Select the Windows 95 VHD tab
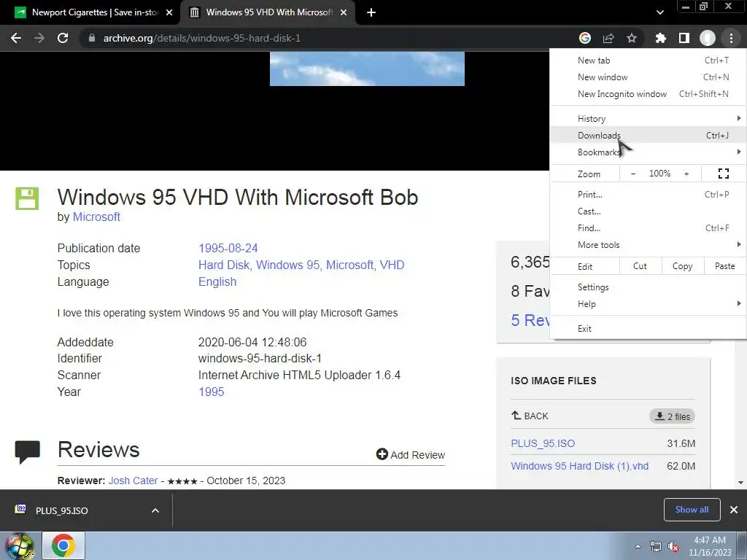The width and height of the screenshot is (747, 560). [x=268, y=12]
